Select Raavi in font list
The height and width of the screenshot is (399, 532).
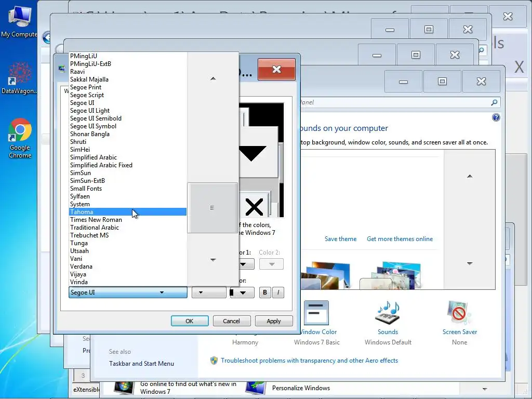click(128, 72)
